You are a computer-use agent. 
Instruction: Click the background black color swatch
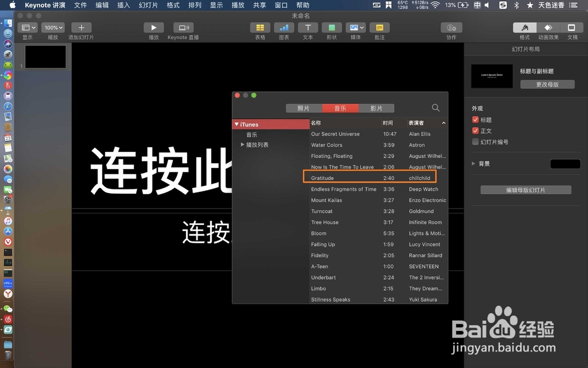565,164
